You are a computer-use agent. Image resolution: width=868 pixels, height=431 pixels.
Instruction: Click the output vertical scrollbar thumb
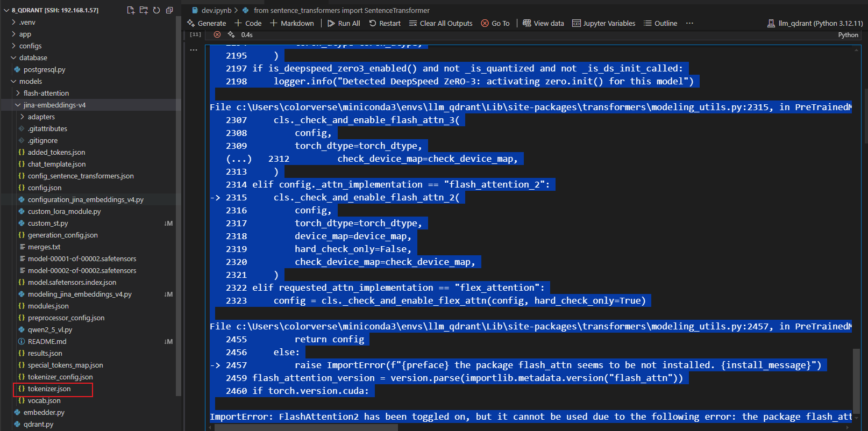(x=857, y=382)
